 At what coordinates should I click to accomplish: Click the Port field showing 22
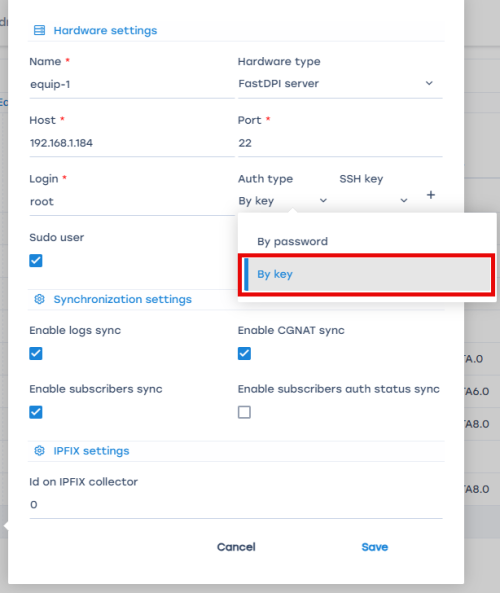[x=340, y=143]
